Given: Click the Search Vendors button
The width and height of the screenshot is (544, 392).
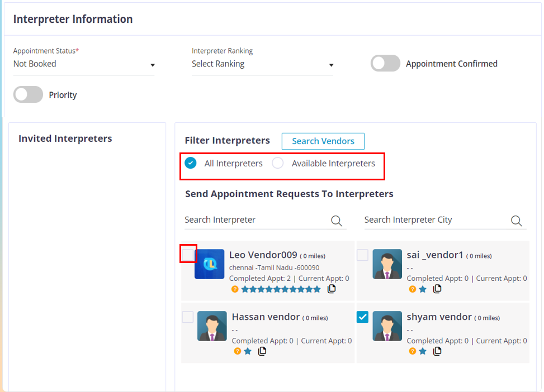Looking at the screenshot, I should (323, 141).
